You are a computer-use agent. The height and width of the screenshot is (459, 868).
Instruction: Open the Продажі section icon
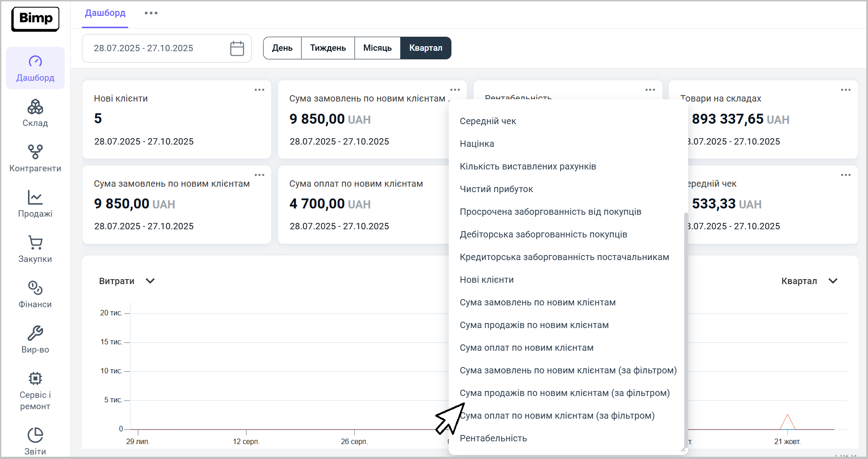[35, 198]
